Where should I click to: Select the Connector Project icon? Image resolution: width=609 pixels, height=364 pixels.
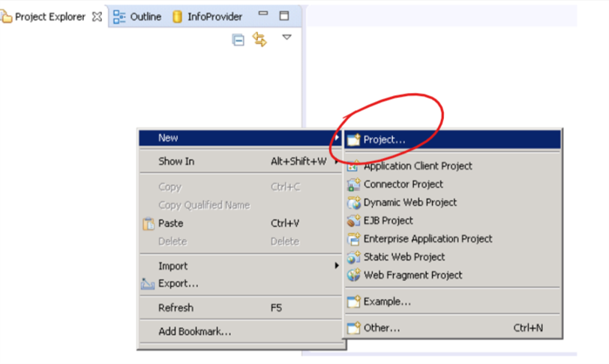pos(353,184)
